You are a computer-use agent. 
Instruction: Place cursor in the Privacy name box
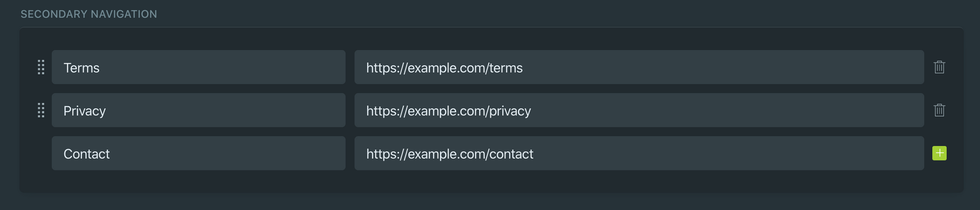coord(198,110)
